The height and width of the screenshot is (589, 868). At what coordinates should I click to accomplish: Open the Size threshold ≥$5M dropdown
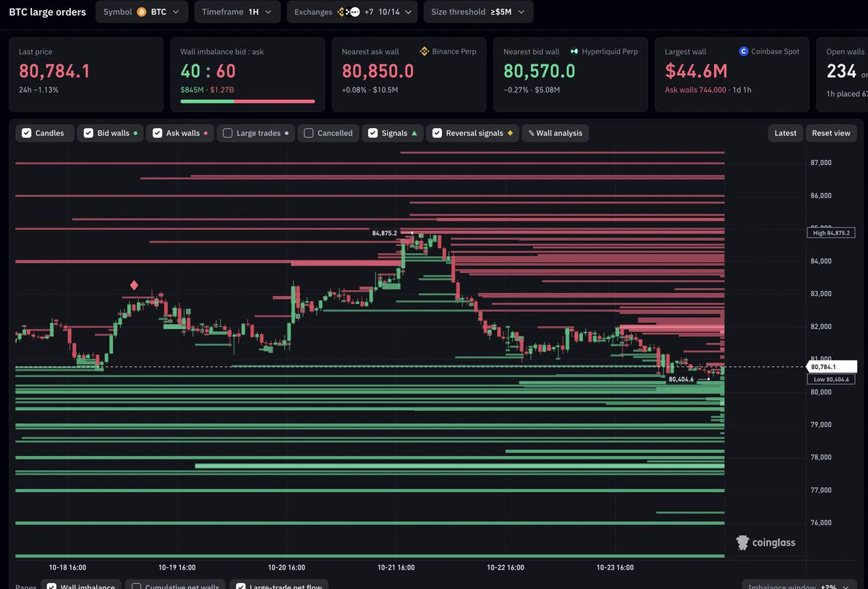click(x=478, y=12)
